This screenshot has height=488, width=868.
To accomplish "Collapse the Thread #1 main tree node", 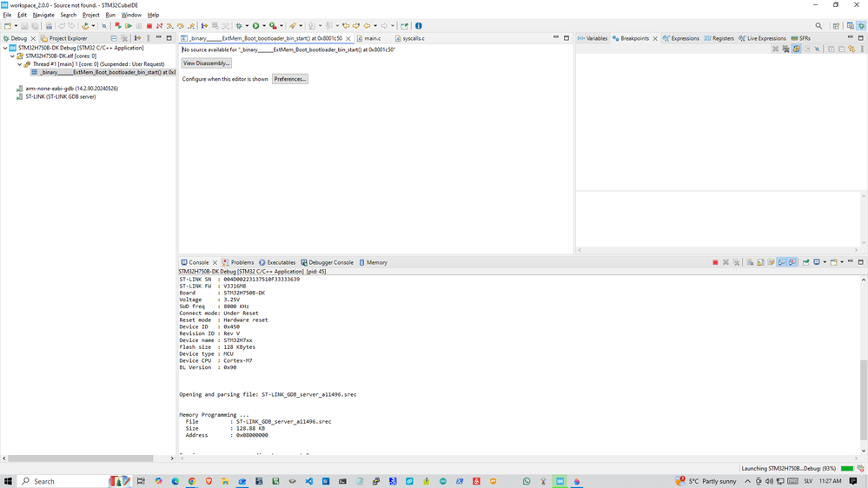I will click(x=19, y=64).
